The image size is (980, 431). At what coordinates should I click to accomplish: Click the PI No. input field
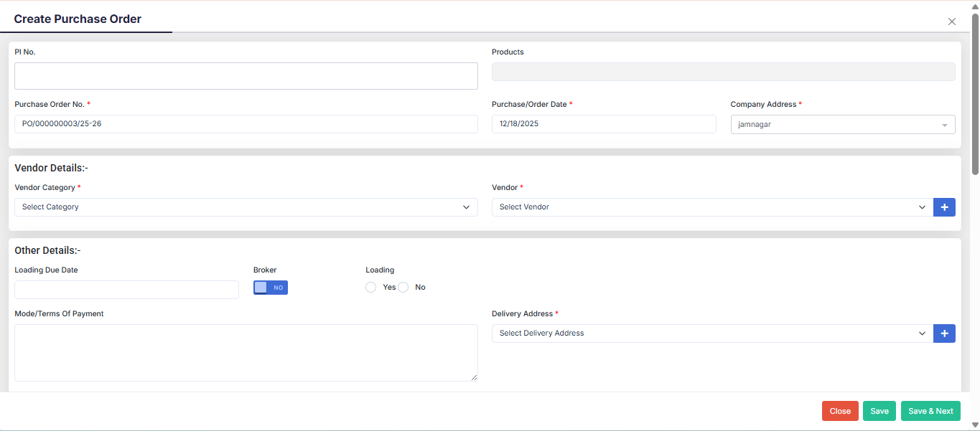coord(246,76)
